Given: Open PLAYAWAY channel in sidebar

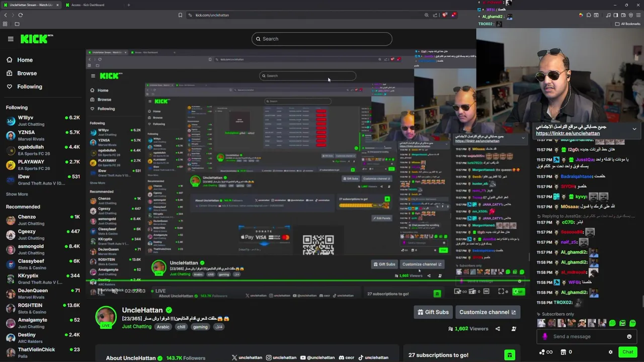Looking at the screenshot, I should click(43, 165).
